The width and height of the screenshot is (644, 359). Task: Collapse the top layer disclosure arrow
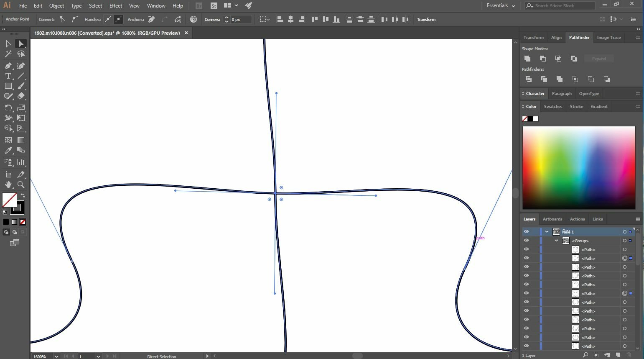pyautogui.click(x=547, y=231)
